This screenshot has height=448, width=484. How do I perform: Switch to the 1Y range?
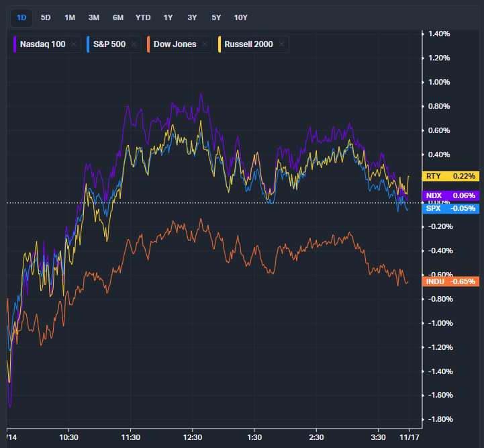[168, 17]
